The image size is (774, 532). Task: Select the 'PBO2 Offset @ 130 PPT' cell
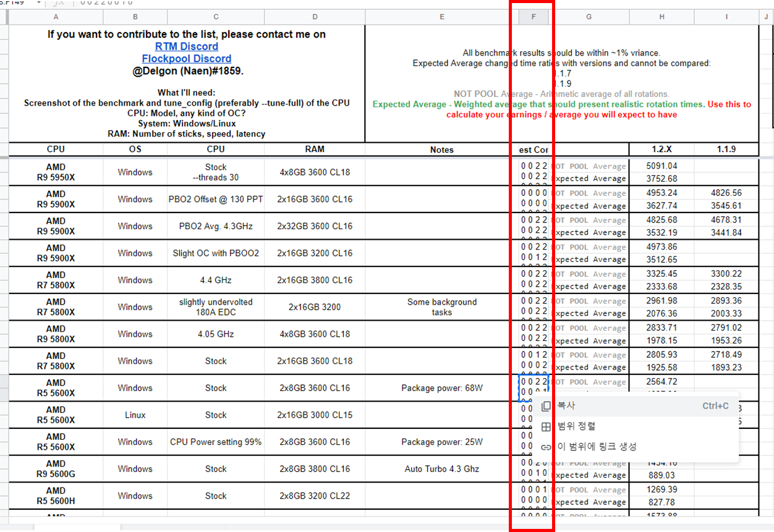[216, 199]
